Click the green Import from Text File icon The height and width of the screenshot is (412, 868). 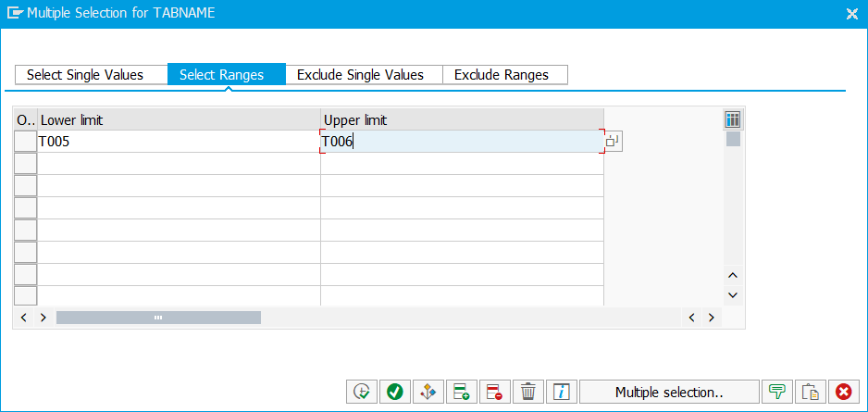coord(777,392)
